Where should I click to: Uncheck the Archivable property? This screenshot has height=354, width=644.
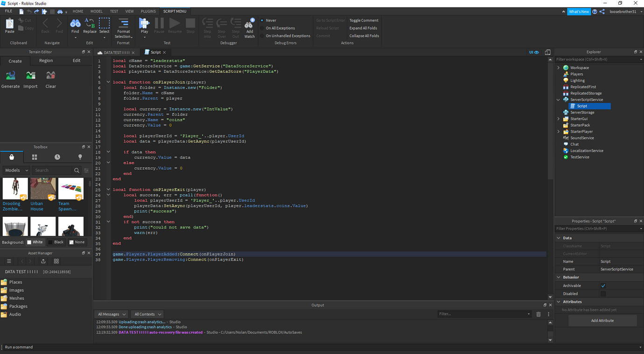pos(603,285)
